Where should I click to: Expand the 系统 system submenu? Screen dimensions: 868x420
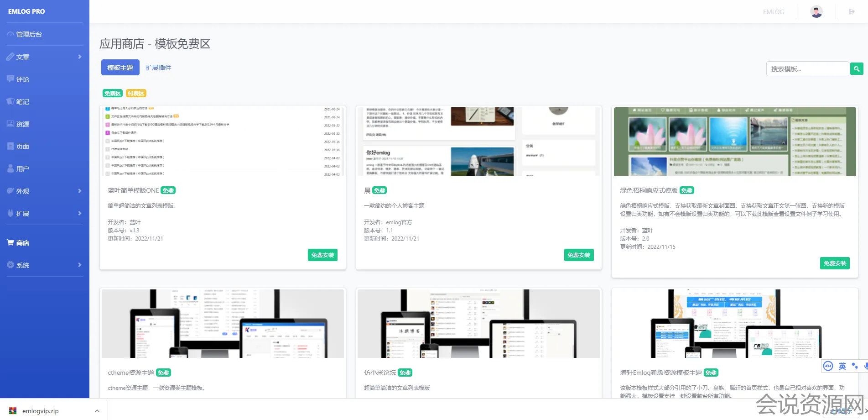[79, 265]
